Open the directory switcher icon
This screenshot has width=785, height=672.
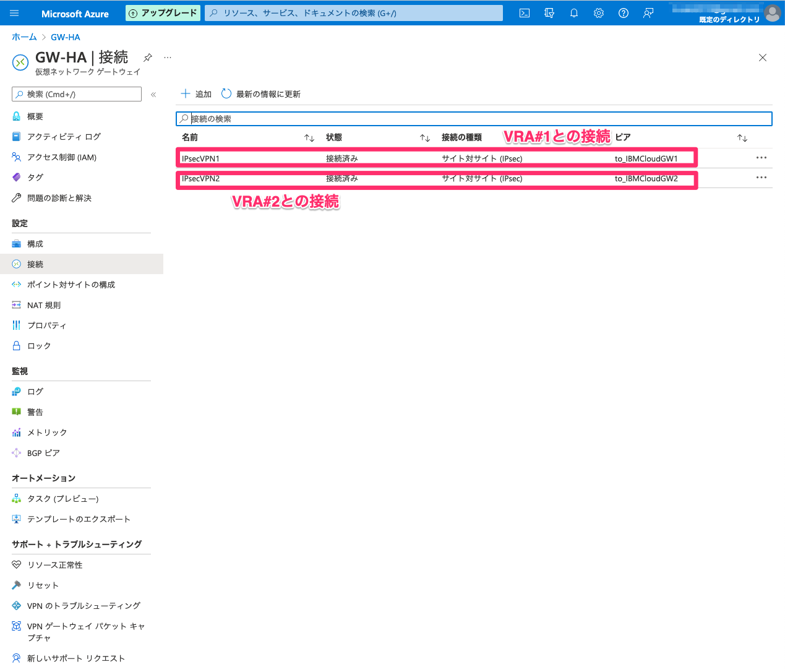(549, 12)
